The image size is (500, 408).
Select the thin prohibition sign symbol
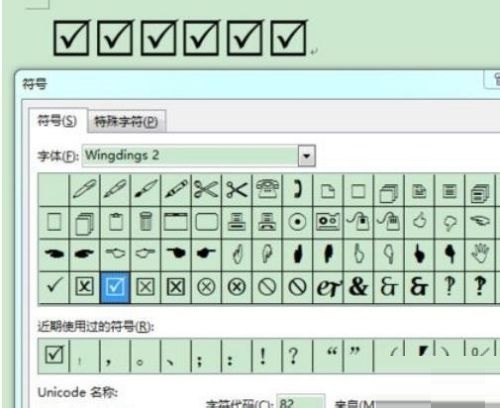pos(267,287)
